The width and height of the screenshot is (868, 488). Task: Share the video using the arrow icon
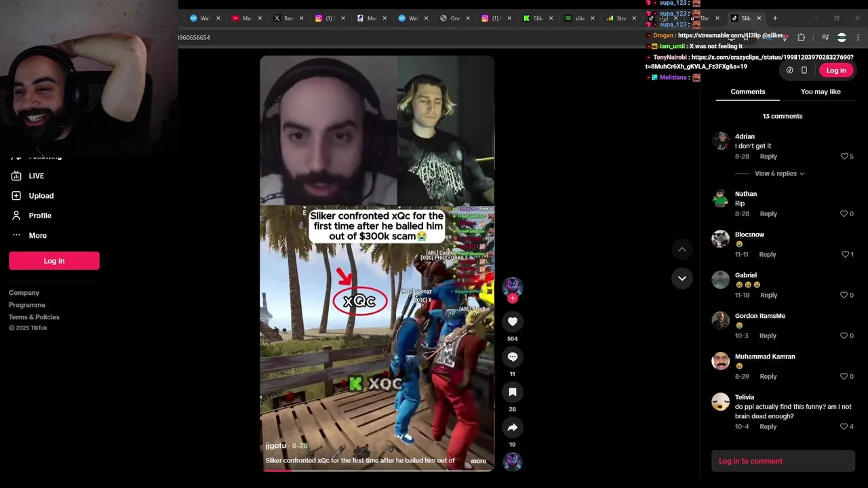pos(512,427)
